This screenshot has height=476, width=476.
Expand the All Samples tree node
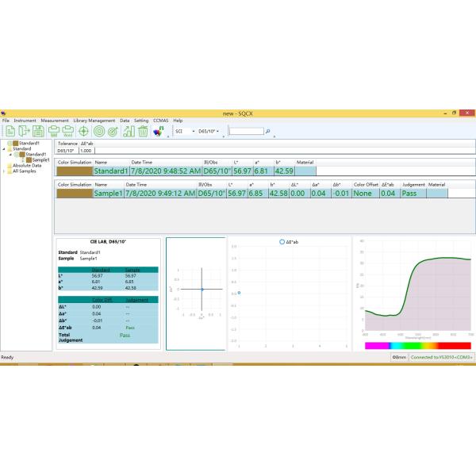click(x=3, y=171)
